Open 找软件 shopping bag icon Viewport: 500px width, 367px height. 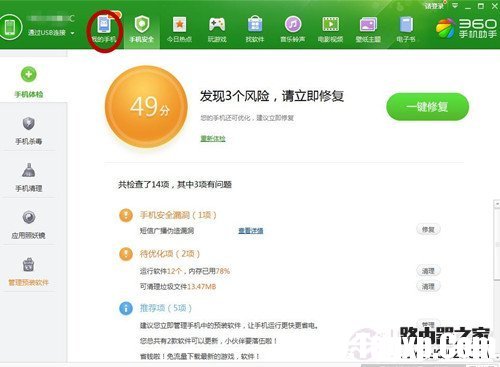pyautogui.click(x=255, y=24)
